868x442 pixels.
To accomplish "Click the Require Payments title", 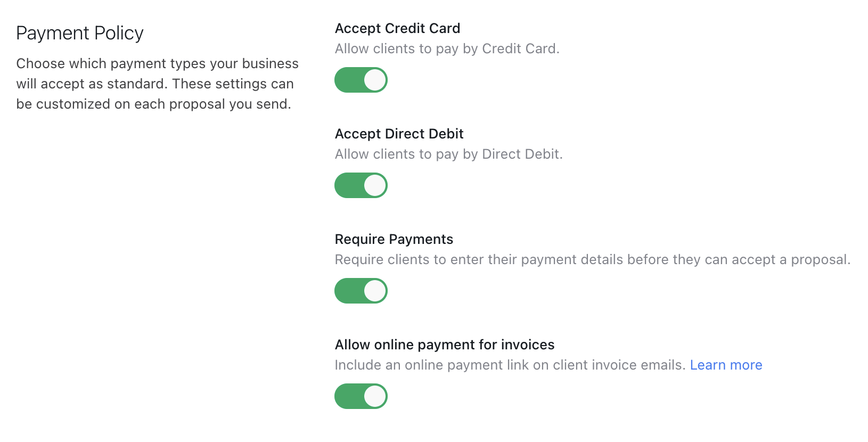I will tap(394, 239).
